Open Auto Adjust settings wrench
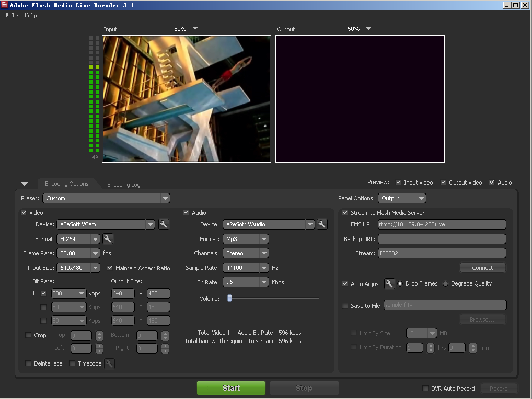The width and height of the screenshot is (532, 399). coord(389,283)
